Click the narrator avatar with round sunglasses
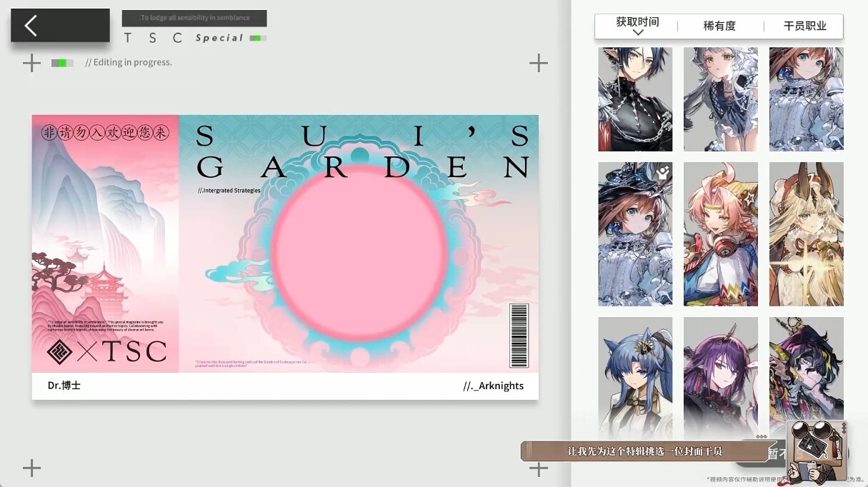Screen dimensions: 868x487 (817, 452)
